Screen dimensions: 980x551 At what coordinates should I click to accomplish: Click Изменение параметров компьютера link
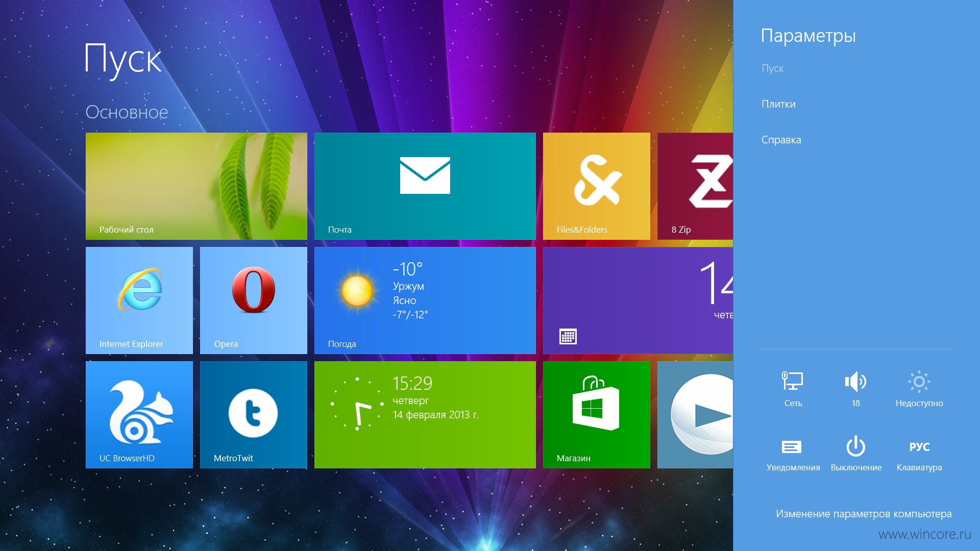coord(864,514)
